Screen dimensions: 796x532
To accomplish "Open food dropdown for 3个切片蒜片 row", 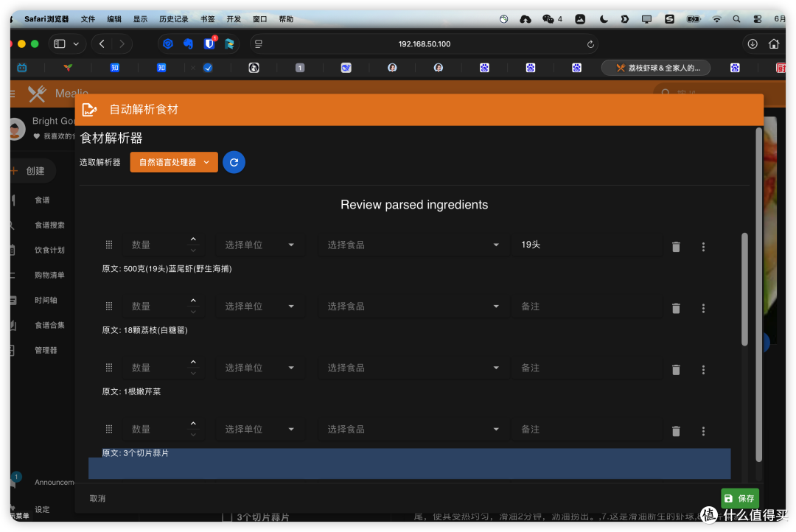I will click(x=413, y=429).
